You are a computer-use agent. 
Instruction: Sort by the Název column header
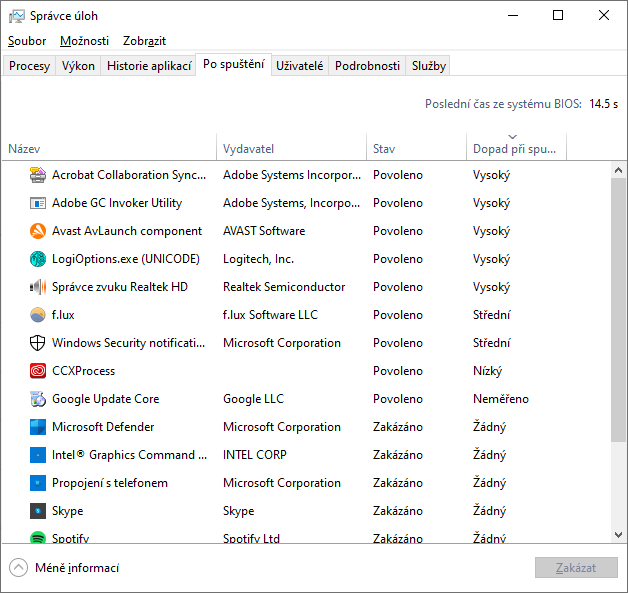[x=109, y=147]
